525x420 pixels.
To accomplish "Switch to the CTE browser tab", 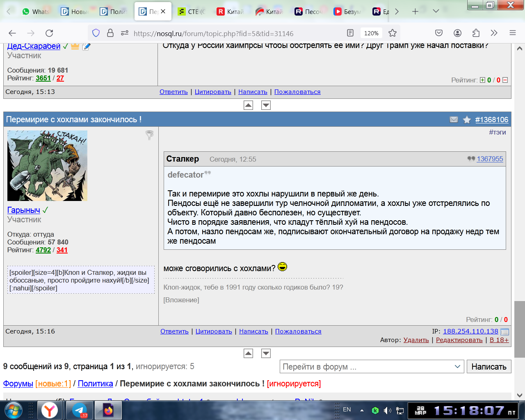I will coord(192,11).
